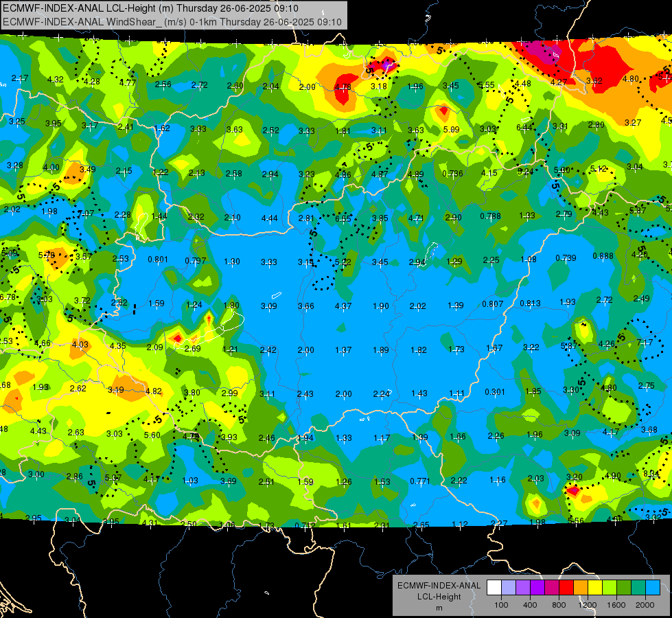Image resolution: width=672 pixels, height=618 pixels.
Task: Click the wind shear value 0.807
Action: [492, 304]
